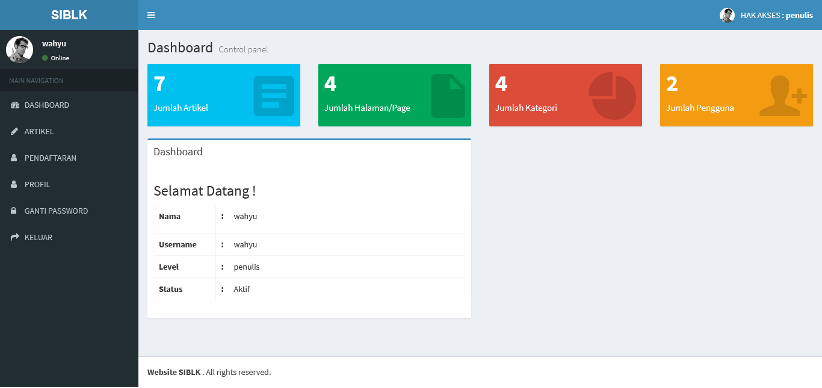Click the Website SIBLK footer link
The height and width of the screenshot is (388, 822).
(x=174, y=373)
